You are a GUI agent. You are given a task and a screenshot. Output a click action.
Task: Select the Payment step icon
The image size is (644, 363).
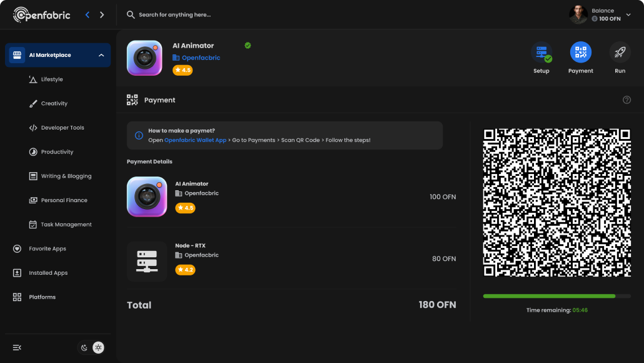click(580, 53)
